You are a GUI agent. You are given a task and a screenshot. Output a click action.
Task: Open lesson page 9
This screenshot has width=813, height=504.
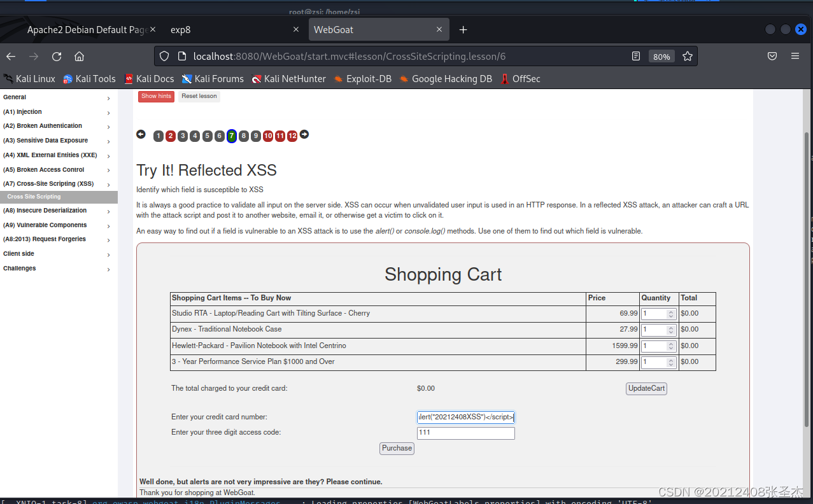(256, 136)
